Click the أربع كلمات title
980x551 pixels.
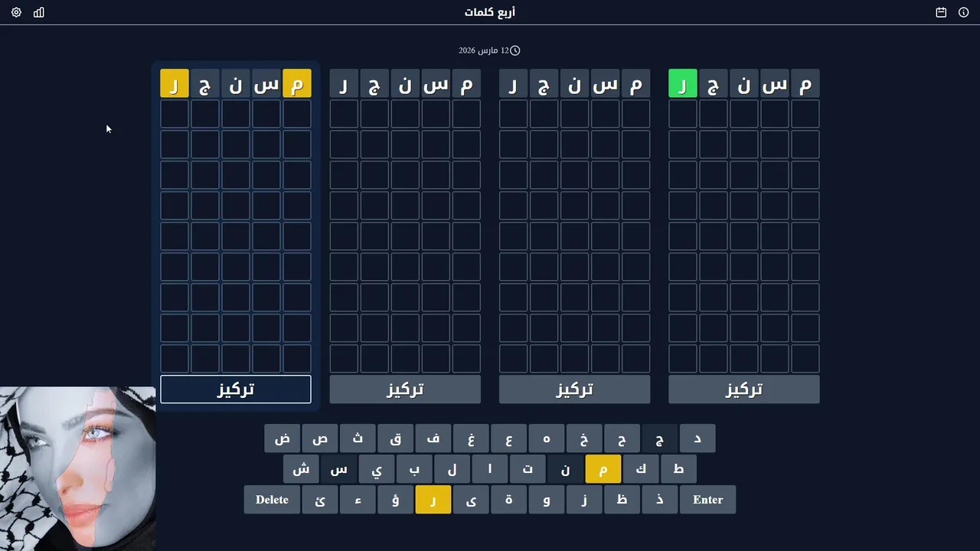pos(490,12)
